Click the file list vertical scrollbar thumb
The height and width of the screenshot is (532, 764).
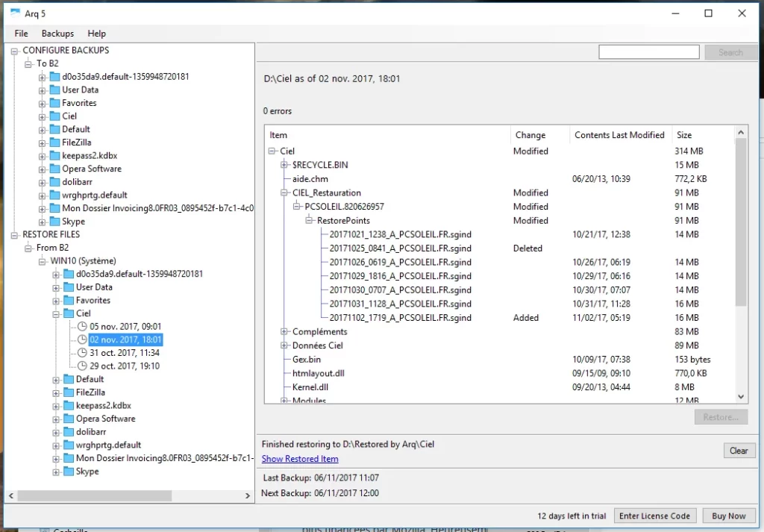pos(741,222)
